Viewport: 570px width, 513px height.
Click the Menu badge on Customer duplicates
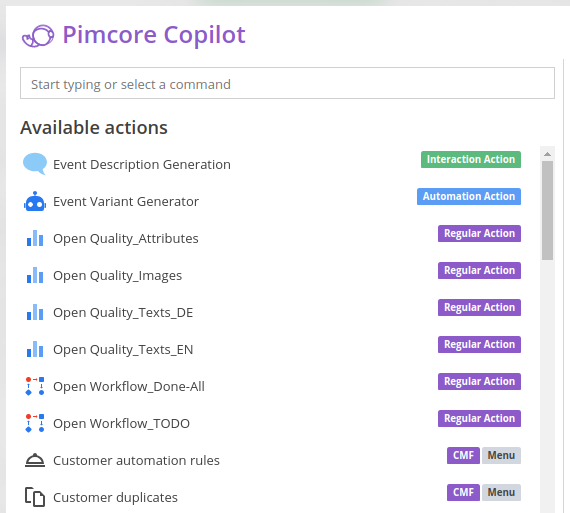click(501, 492)
